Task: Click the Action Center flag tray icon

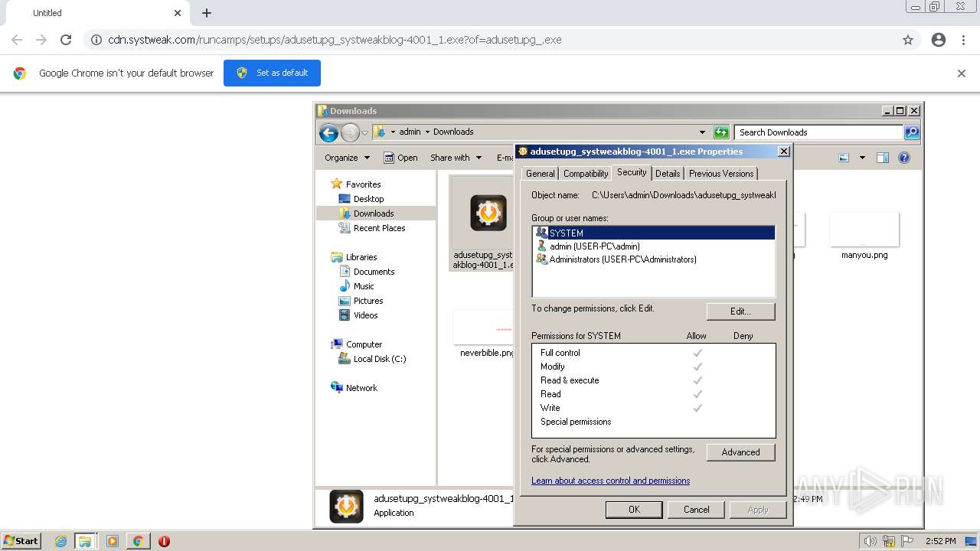Action: pyautogui.click(x=906, y=541)
